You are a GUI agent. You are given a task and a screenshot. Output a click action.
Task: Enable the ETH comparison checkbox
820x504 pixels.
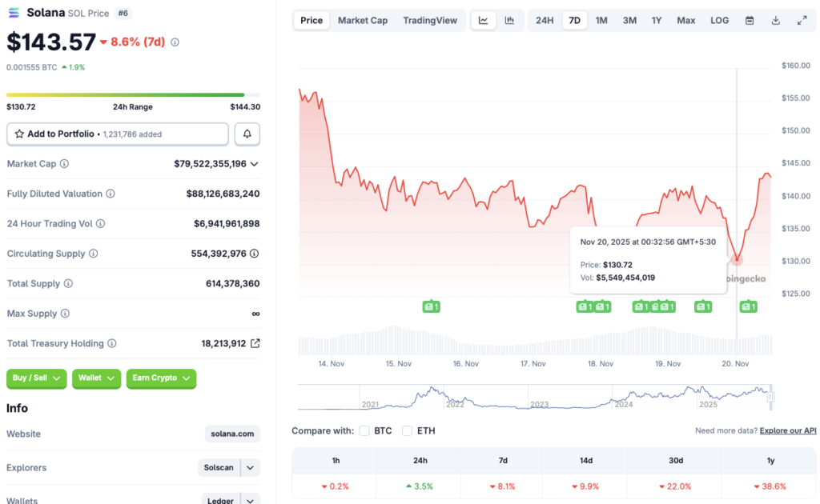[x=408, y=430]
